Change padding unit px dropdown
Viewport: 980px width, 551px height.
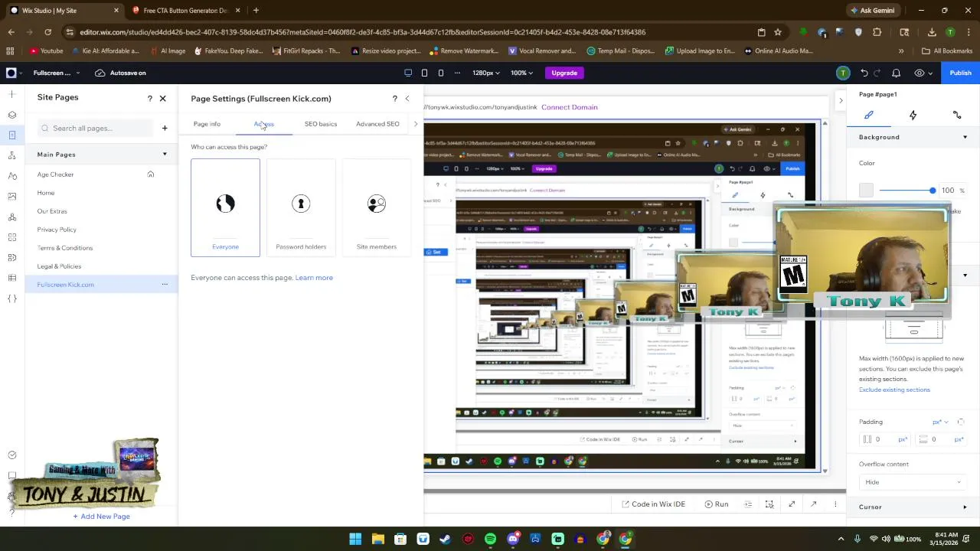coord(940,422)
